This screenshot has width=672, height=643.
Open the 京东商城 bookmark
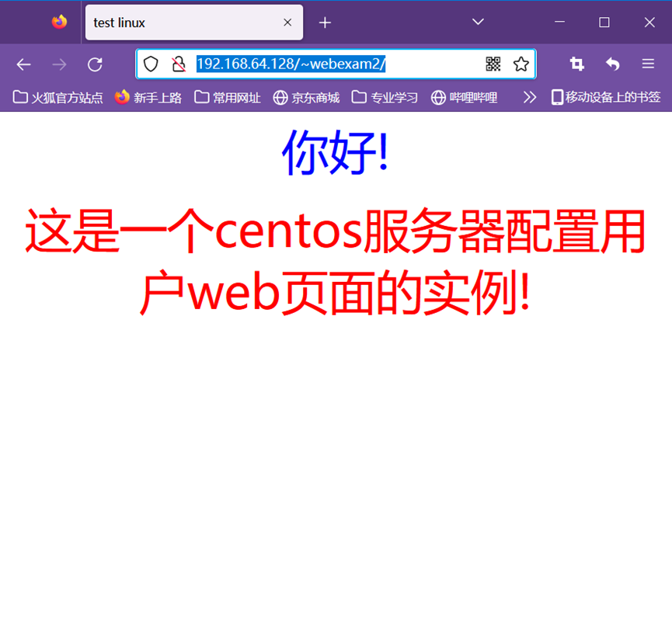306,98
